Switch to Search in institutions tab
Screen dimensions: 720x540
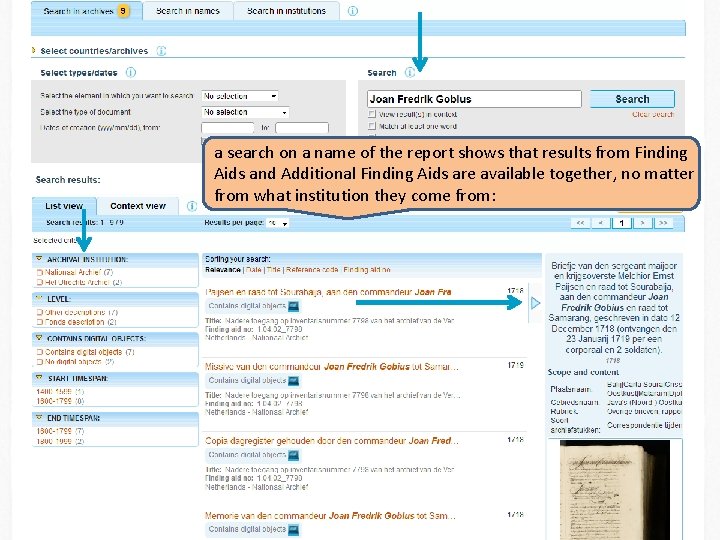(x=286, y=11)
